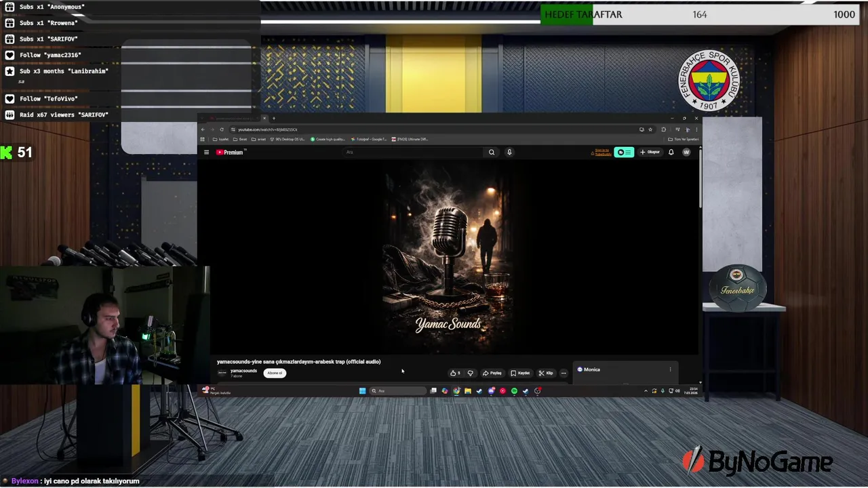Viewport: 868px width, 488px height.
Task: Like the yamacsounds video
Action: (x=455, y=373)
